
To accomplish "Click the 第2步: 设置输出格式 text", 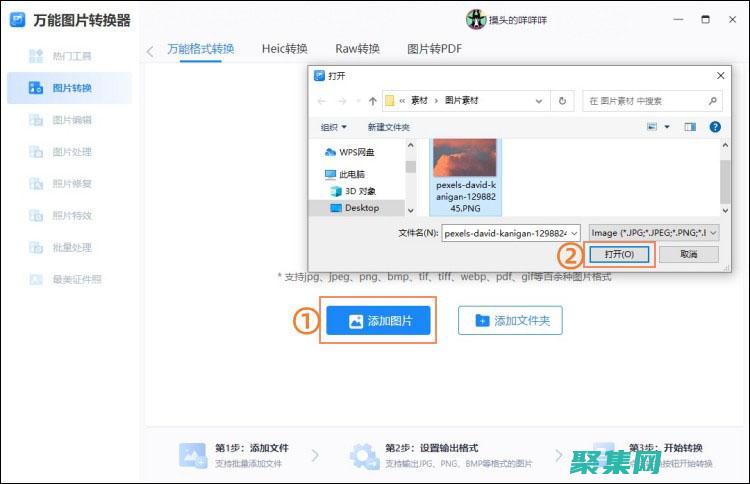I will [x=431, y=448].
